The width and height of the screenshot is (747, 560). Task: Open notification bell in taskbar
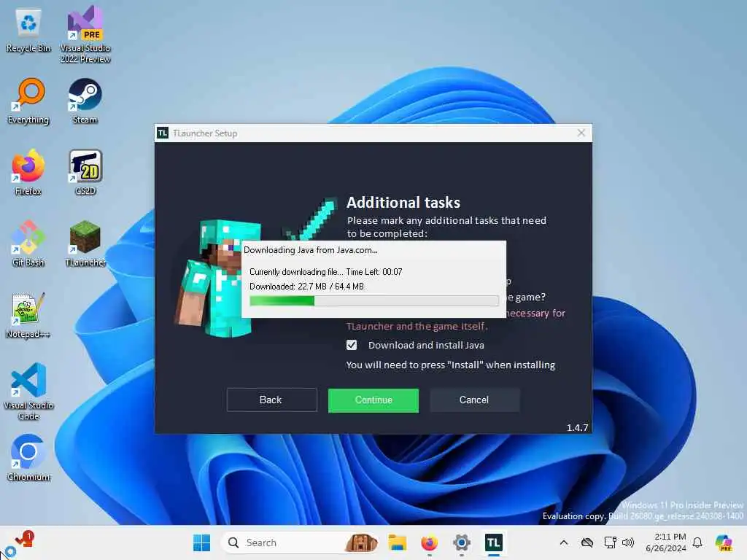pyautogui.click(x=697, y=542)
